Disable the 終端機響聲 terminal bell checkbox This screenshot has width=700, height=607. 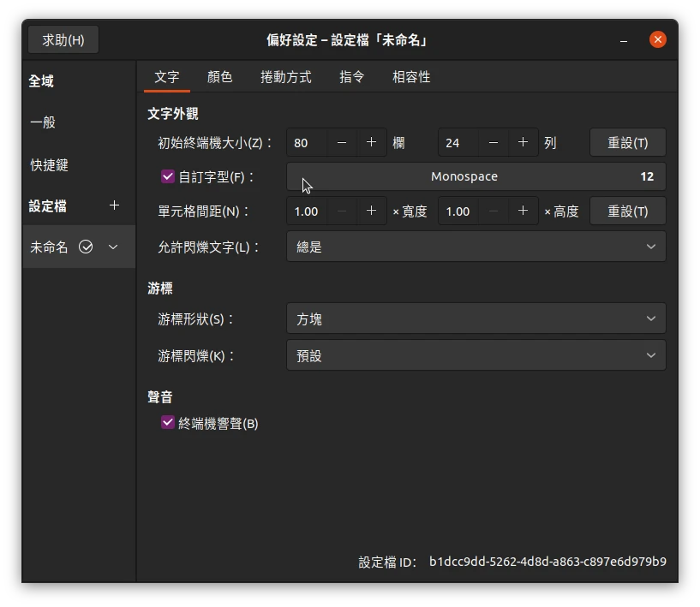(168, 423)
